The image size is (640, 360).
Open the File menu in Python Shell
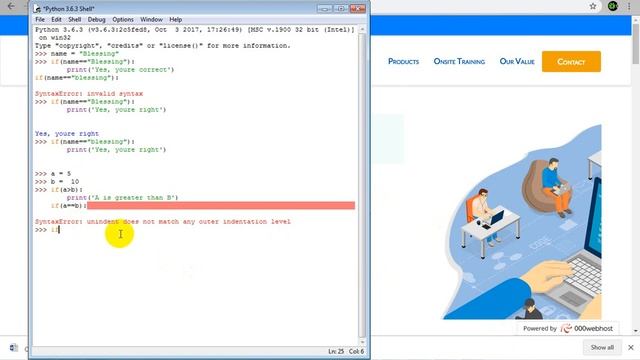pos(40,20)
